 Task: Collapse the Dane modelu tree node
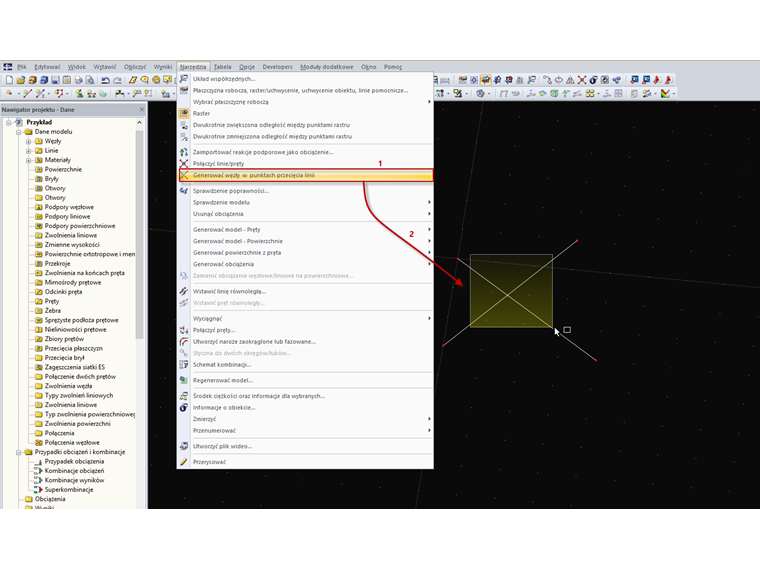[18, 132]
